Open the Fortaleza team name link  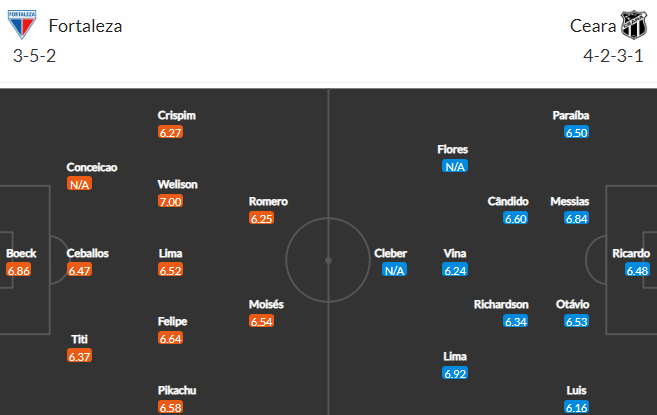point(85,26)
